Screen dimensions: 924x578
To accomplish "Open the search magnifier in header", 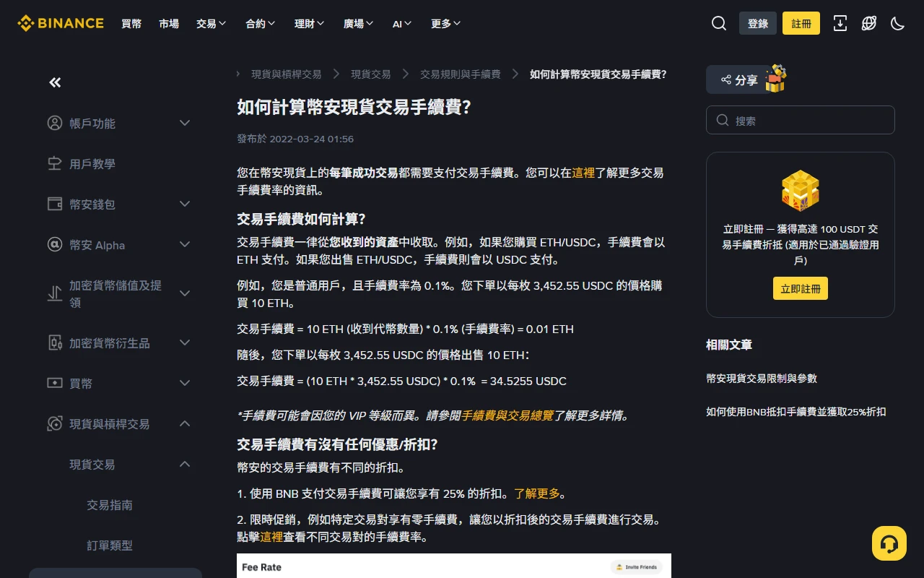I will coord(719,23).
